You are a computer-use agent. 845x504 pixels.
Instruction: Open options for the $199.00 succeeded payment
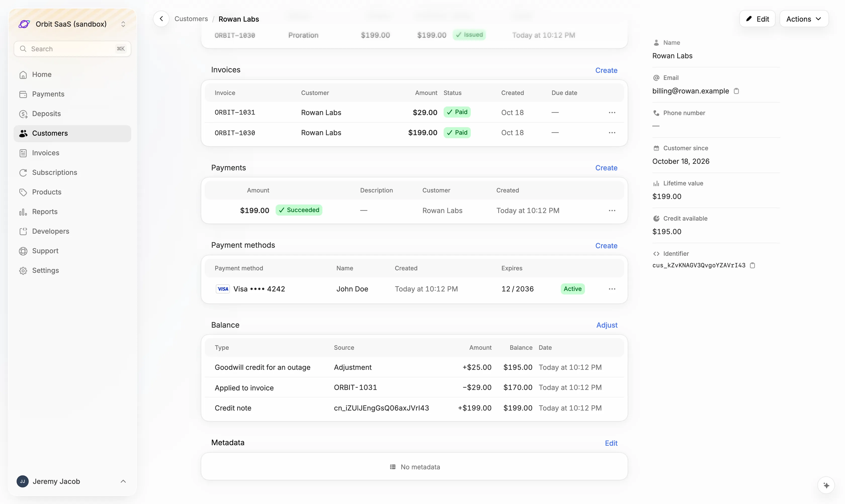[x=612, y=211]
